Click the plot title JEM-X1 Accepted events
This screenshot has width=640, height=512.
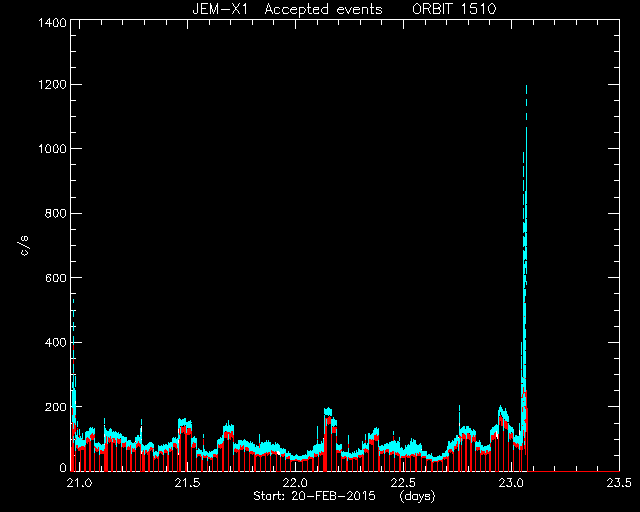point(287,9)
